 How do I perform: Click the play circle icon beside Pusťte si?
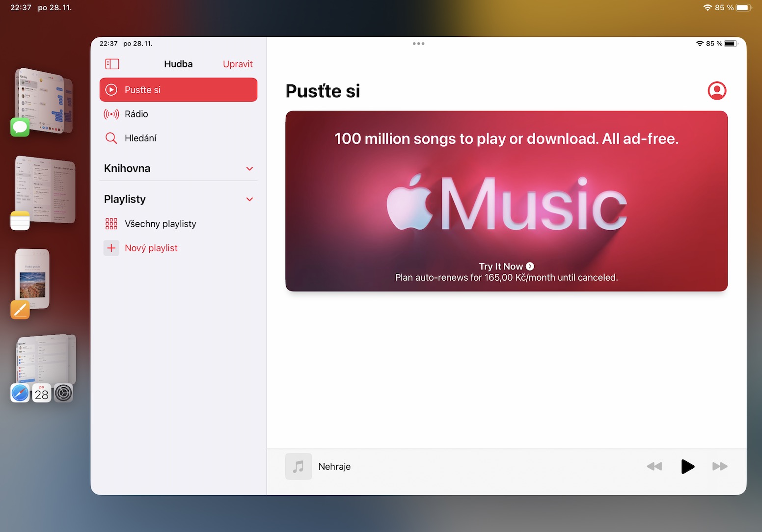111,90
